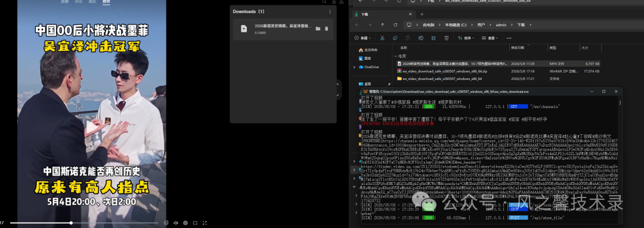The width and height of the screenshot is (644, 228).
Task: Open the 排序 sort dropdown
Action: pyautogui.click(x=466, y=38)
